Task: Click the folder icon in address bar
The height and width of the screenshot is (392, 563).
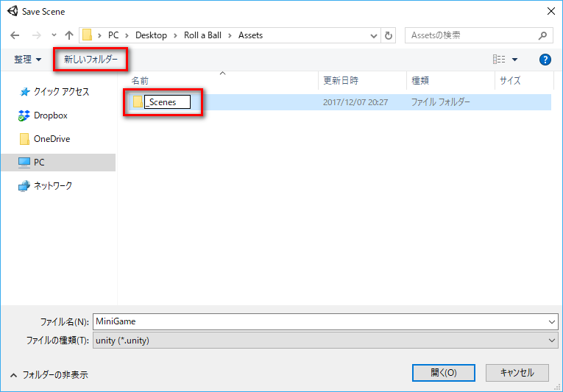Action: [87, 35]
